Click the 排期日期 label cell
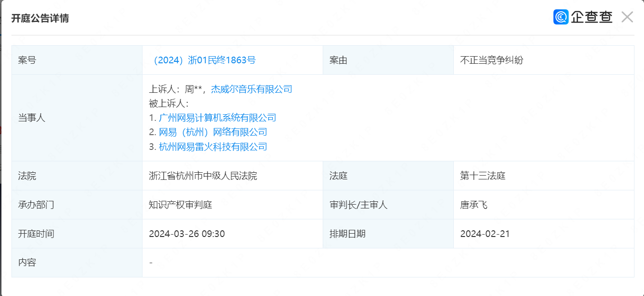Viewport: 644px width, 296px height. click(347, 234)
